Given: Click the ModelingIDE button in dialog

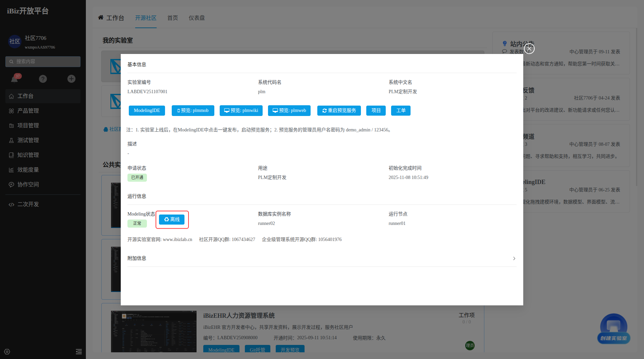Looking at the screenshot, I should (x=147, y=111).
